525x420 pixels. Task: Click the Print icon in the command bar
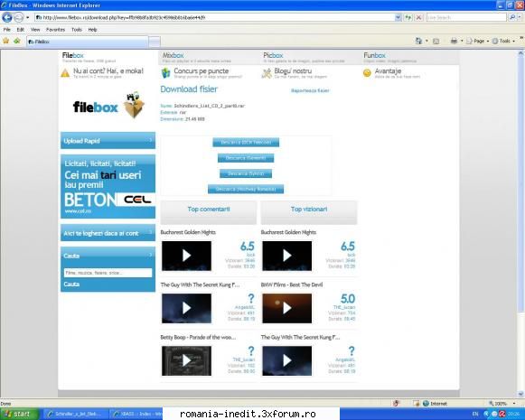(454, 41)
